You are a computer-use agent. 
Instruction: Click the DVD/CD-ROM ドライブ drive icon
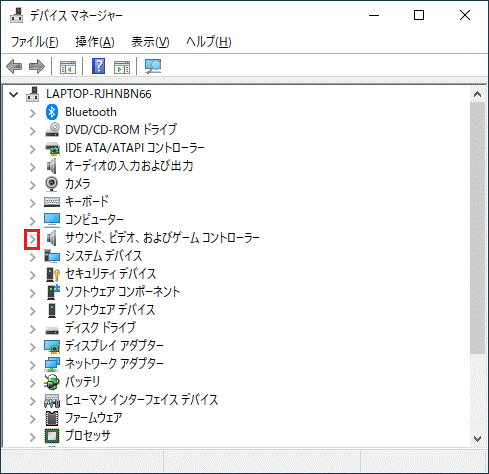point(52,130)
